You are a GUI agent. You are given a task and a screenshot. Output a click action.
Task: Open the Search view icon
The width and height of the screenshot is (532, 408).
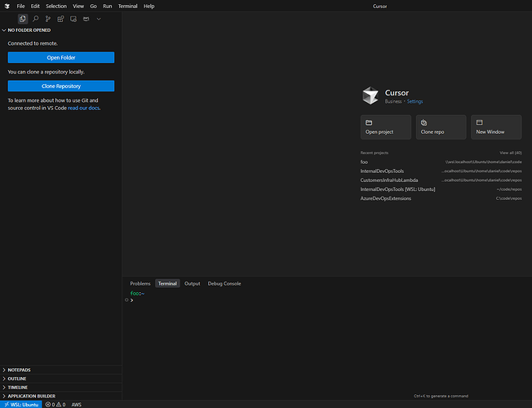pyautogui.click(x=35, y=19)
